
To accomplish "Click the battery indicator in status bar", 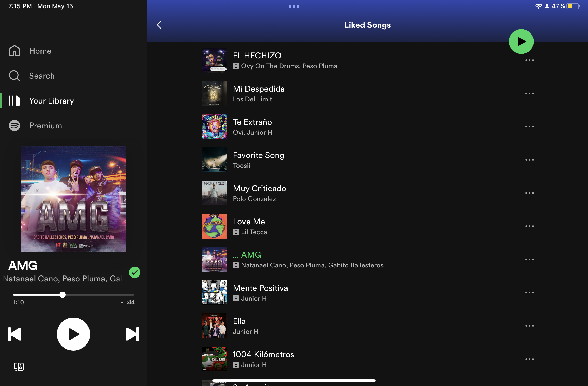I will coord(573,6).
